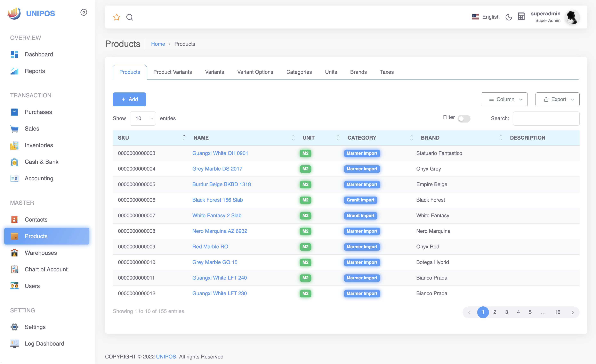Click the M2 unit badge for Grey Marble DS 2017
Screen dimensions: 596x364
305,169
